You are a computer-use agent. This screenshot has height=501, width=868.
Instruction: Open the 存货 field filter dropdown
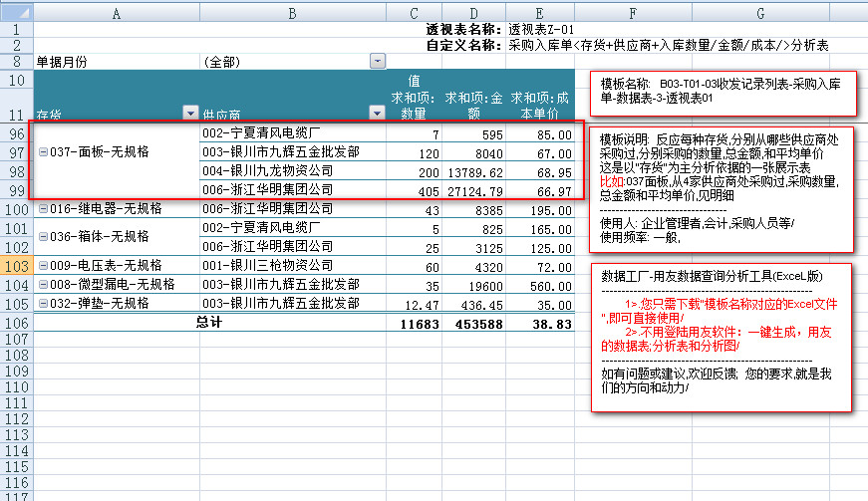(190, 114)
